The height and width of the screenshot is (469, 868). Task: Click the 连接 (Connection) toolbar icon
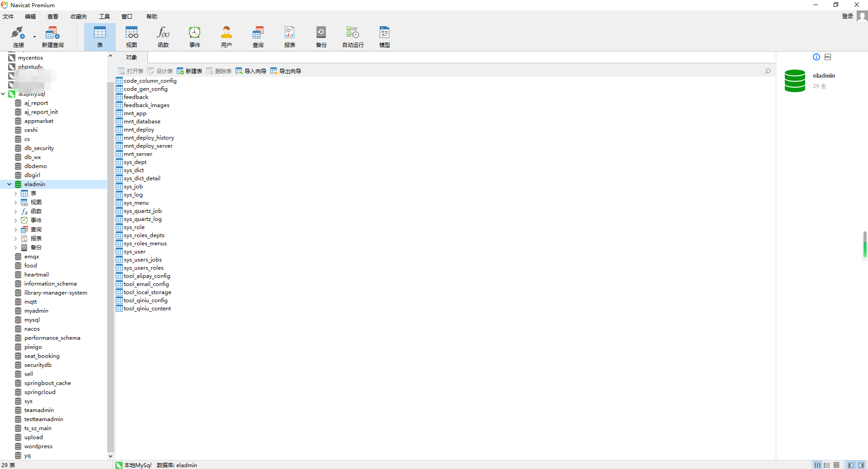18,37
